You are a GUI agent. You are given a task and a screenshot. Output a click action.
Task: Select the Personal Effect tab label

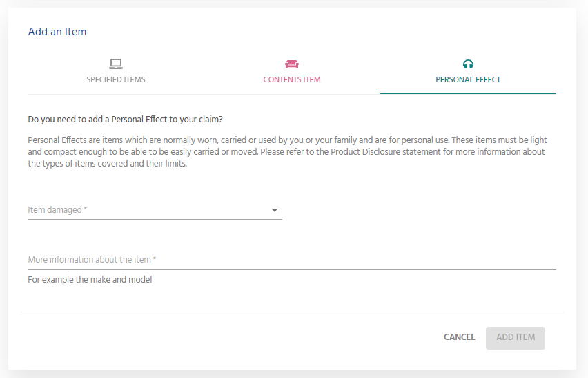(x=468, y=79)
